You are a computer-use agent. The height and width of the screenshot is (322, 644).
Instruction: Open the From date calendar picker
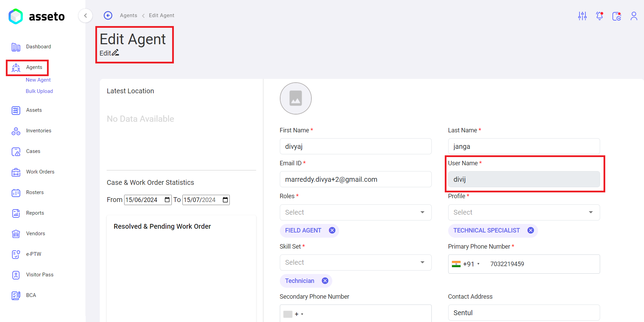(167, 200)
